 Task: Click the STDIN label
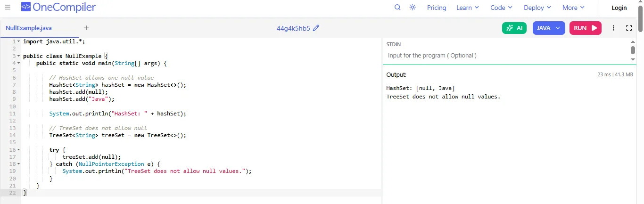tap(394, 44)
